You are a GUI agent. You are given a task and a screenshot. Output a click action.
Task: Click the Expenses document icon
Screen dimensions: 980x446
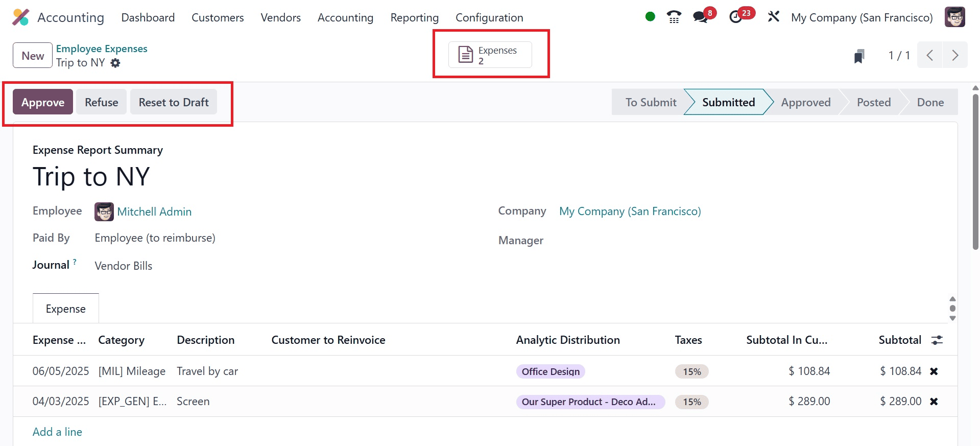click(465, 54)
